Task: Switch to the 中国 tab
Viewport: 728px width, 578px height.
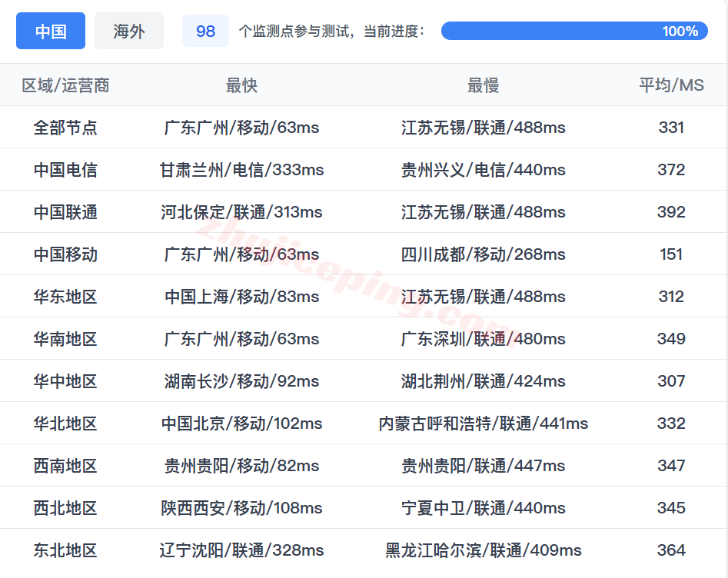Action: point(51,31)
